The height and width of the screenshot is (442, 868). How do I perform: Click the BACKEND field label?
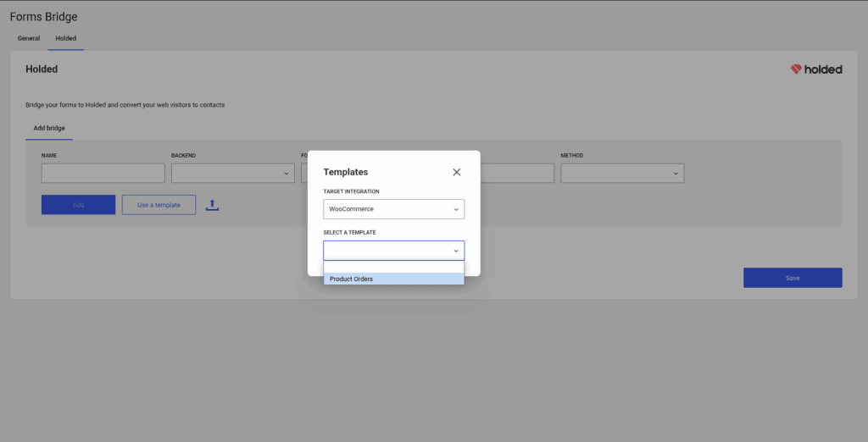pos(183,156)
